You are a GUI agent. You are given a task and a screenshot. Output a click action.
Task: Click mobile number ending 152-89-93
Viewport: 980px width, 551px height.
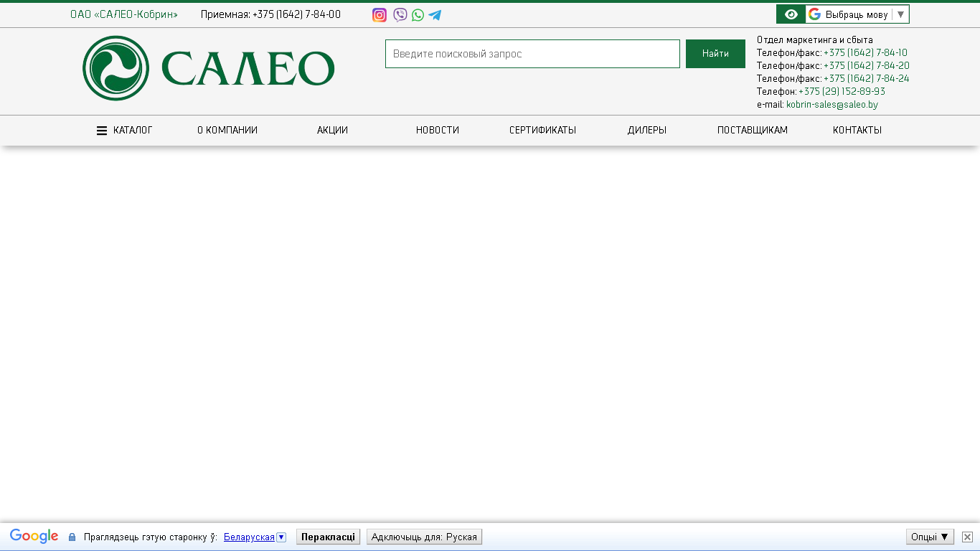842,91
